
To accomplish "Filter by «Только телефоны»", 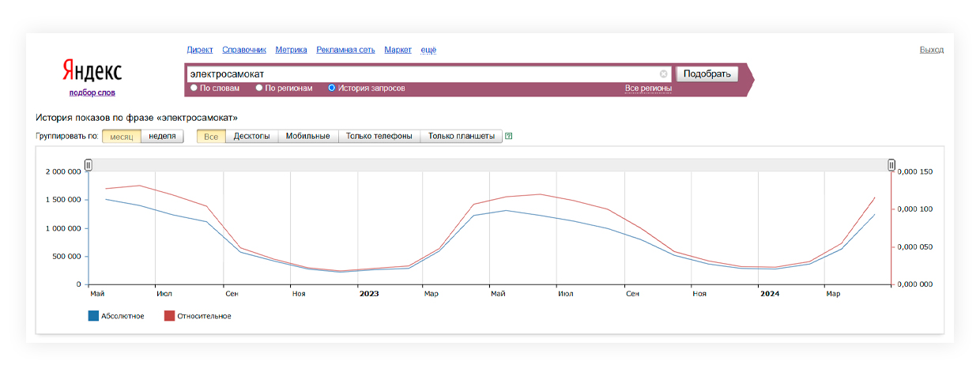I will point(379,136).
